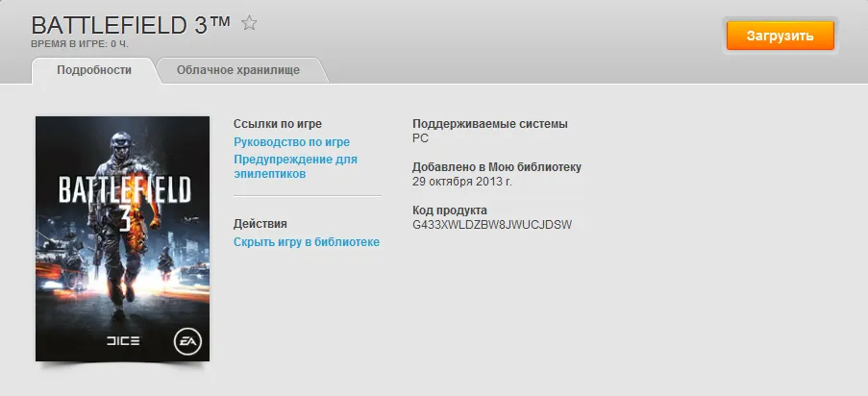Switch to the Подробности tab
The width and height of the screenshot is (868, 396).
click(94, 70)
